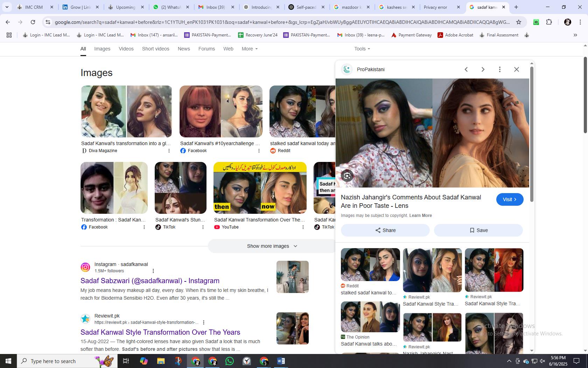This screenshot has height=368, width=588.
Task: Open more options for the TikTok Stun image
Action: [x=203, y=227]
